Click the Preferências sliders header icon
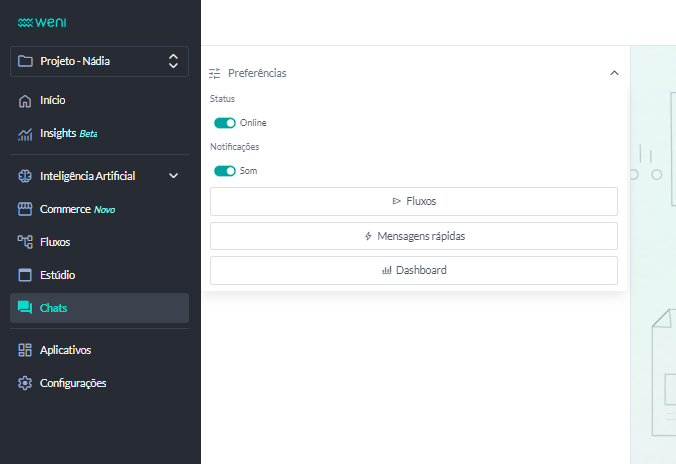 [214, 73]
